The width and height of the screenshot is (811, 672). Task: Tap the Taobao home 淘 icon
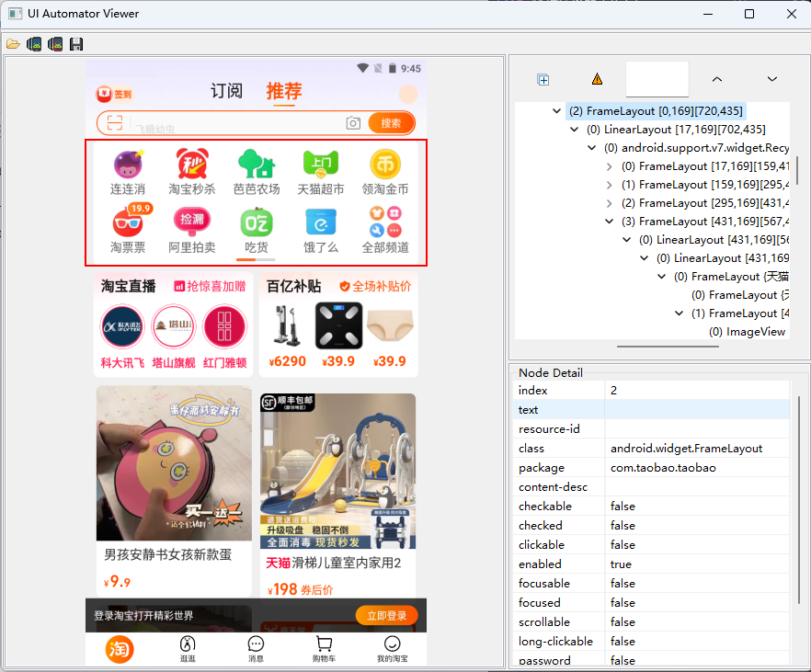[120, 649]
